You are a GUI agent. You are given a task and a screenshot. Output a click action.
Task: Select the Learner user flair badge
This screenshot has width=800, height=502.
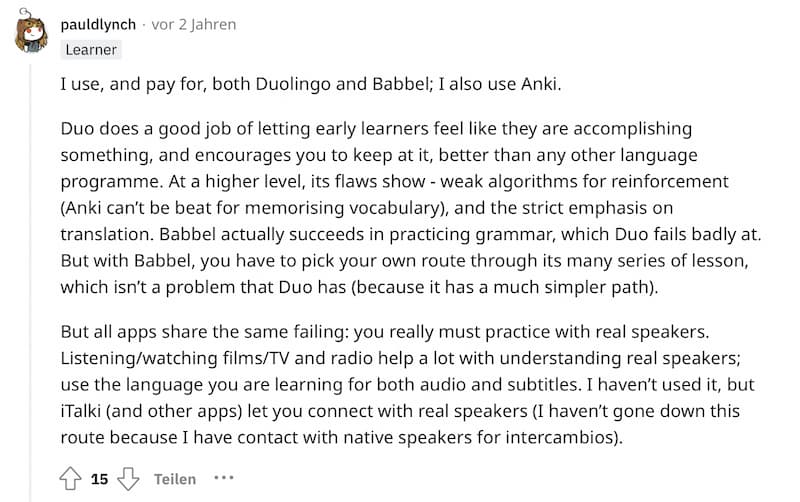(x=91, y=49)
